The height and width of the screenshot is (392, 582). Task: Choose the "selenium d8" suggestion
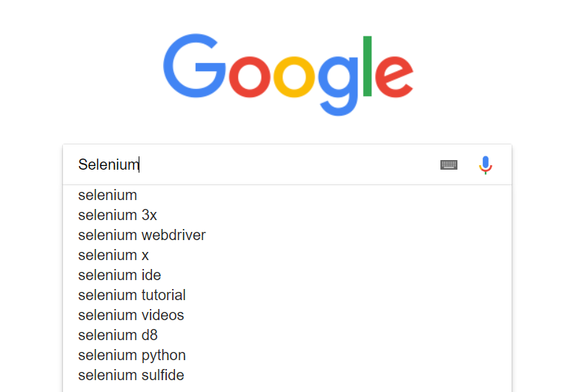coord(118,336)
